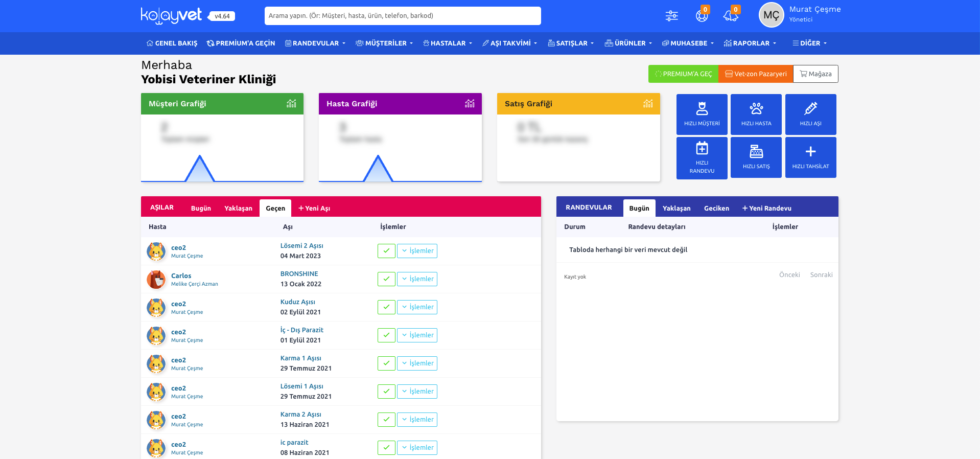Open the Hızlı Aşı shortcut
980x459 pixels.
click(x=811, y=114)
